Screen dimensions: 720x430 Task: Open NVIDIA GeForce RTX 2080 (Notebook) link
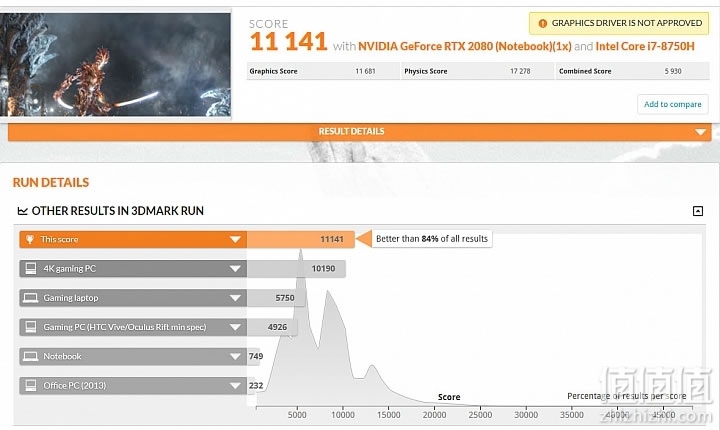[x=464, y=46]
